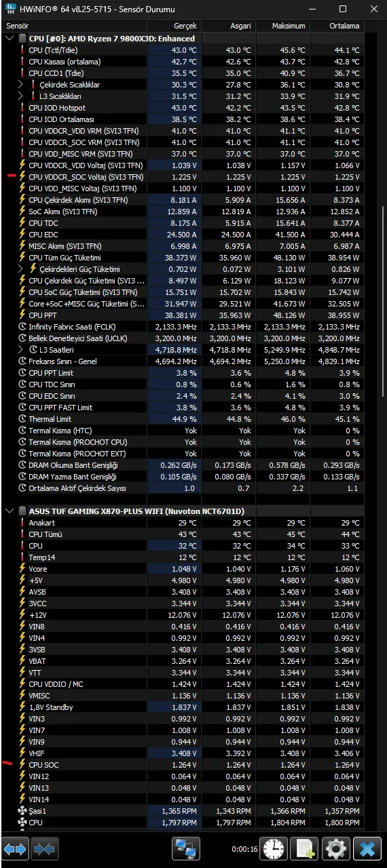Click the fan icon beside CPU 1,797 RPM row
The height and width of the screenshot is (868, 387).
22,822
